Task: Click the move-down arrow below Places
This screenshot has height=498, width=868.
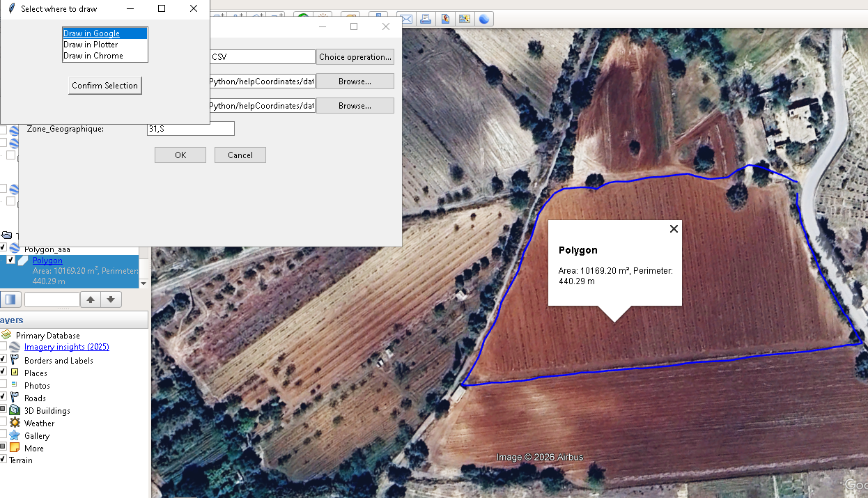Action: 111,299
